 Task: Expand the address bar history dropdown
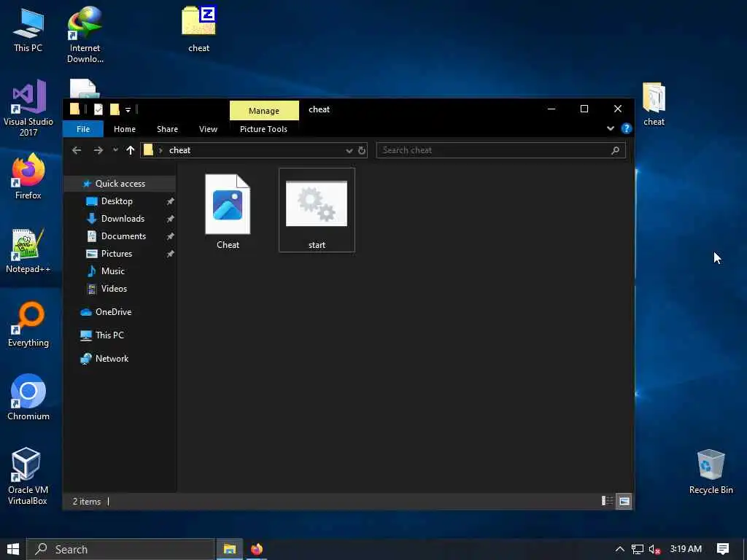pos(349,150)
